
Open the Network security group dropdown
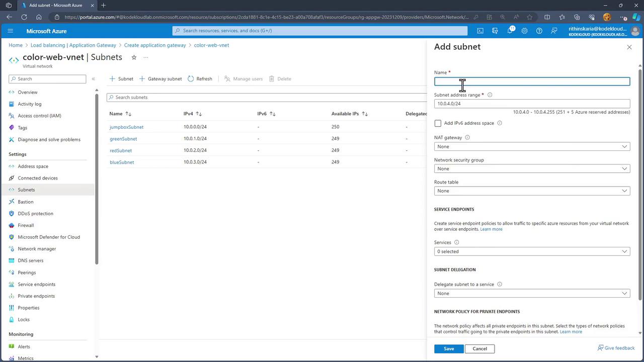pos(532,169)
